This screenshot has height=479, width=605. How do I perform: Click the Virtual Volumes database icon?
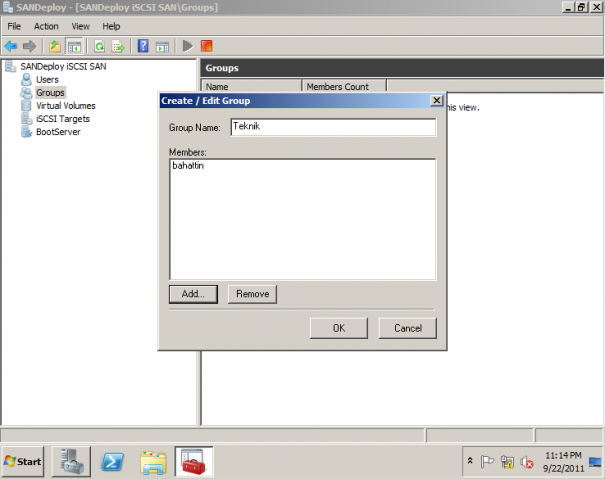tap(27, 106)
